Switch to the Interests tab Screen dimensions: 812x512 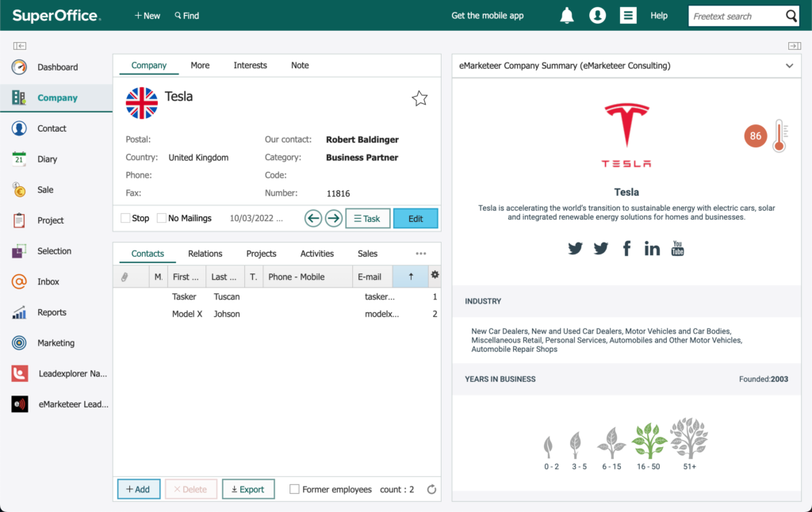250,65
